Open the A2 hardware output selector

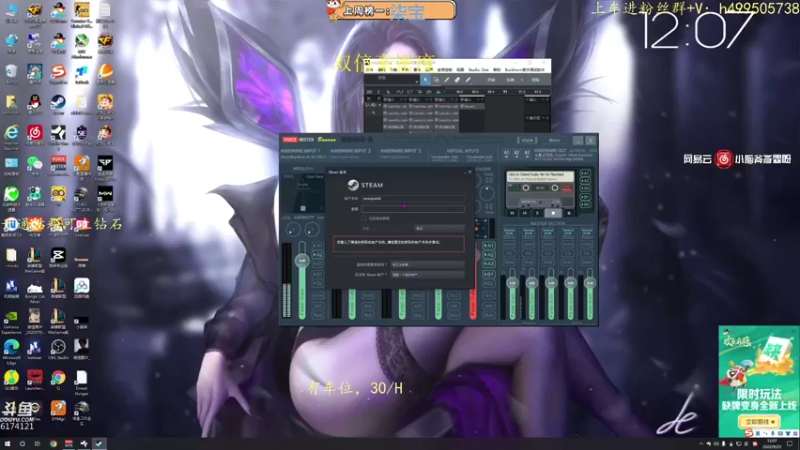click(x=516, y=153)
